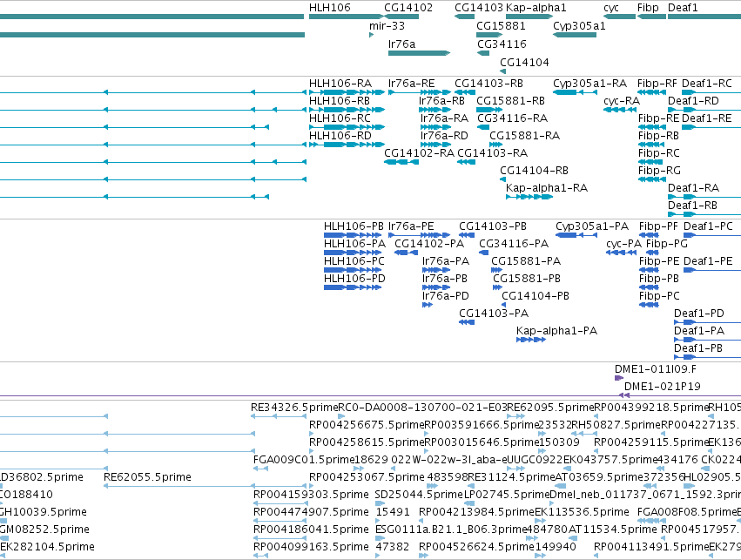Click the CG15881-PA protein label
Screen dimensions: 741x560
(526, 261)
